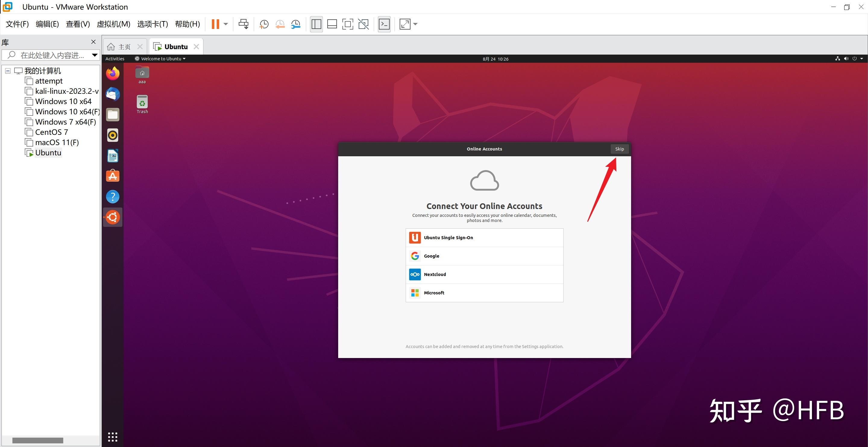Click the Skip button
The height and width of the screenshot is (447, 868).
point(619,149)
